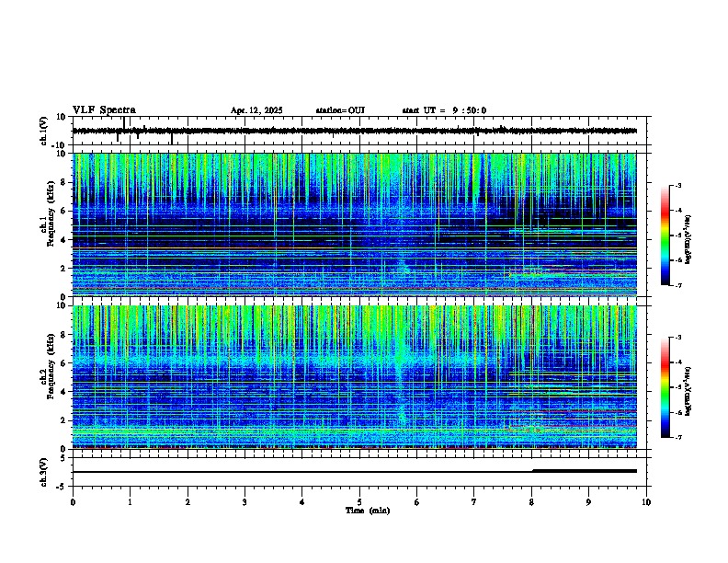This screenshot has width=728, height=563.
Task: Click the "-5" tick on ch.3(V) axis
Action: (x=62, y=487)
